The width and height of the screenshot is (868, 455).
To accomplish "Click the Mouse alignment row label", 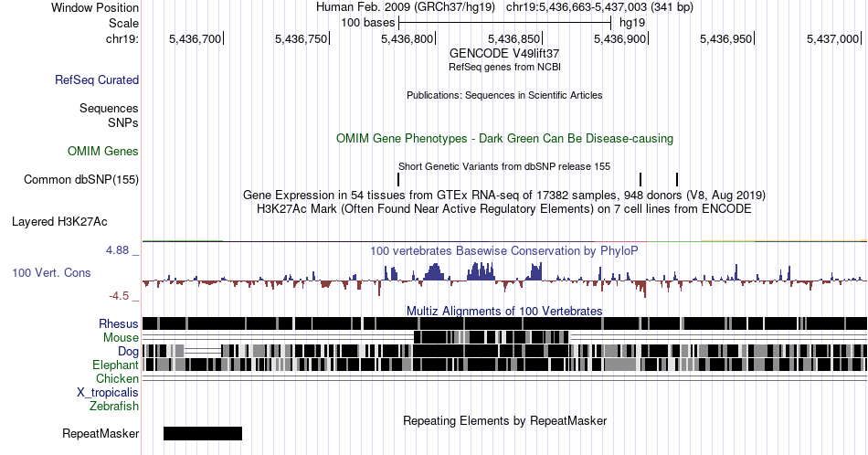I will (x=121, y=338).
